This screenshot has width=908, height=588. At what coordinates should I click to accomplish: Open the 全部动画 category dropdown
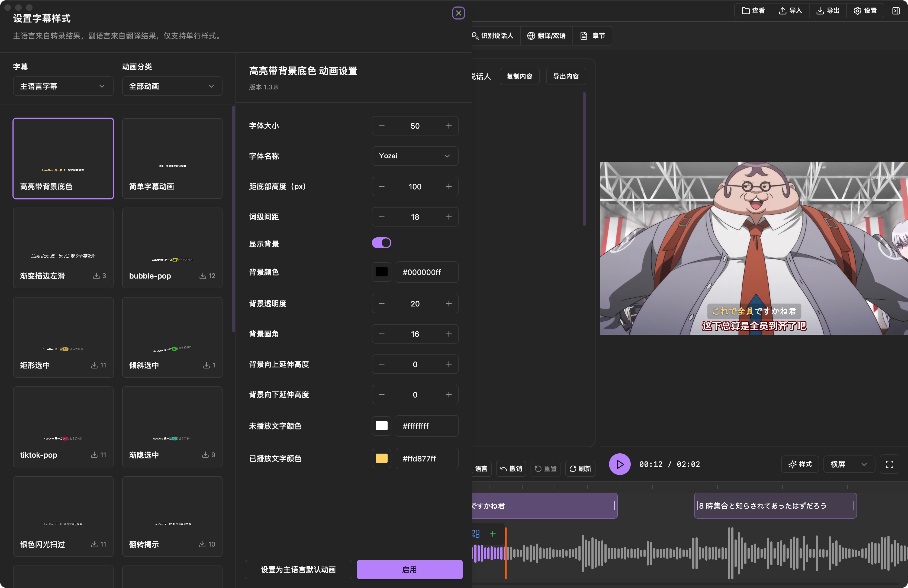(172, 86)
